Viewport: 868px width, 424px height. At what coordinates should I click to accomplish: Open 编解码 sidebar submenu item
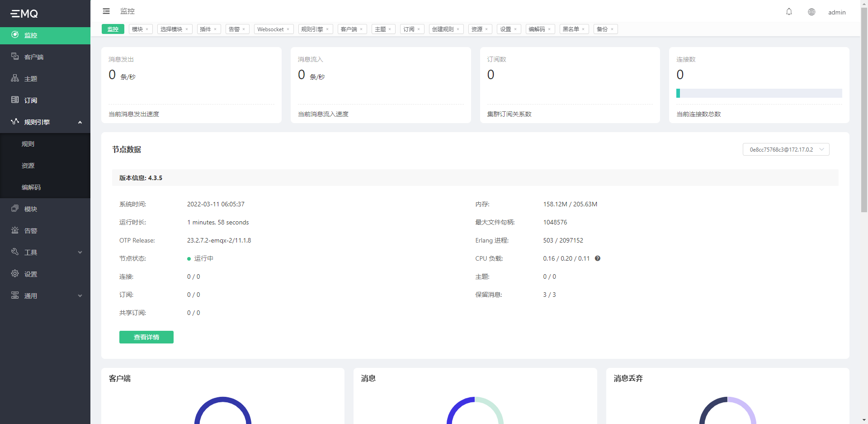[x=45, y=187]
